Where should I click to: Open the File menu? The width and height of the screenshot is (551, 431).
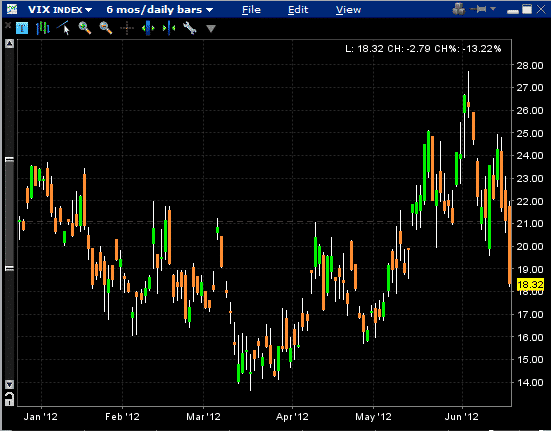(251, 9)
